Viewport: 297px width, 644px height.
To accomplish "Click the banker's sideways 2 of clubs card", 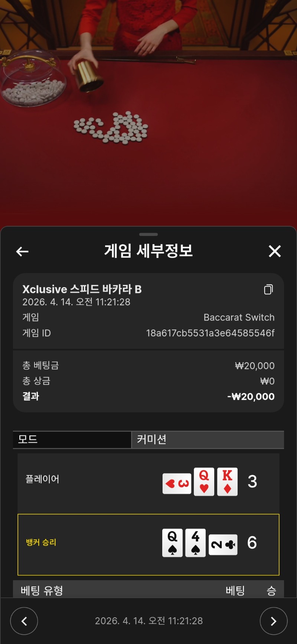I will pyautogui.click(x=223, y=545).
